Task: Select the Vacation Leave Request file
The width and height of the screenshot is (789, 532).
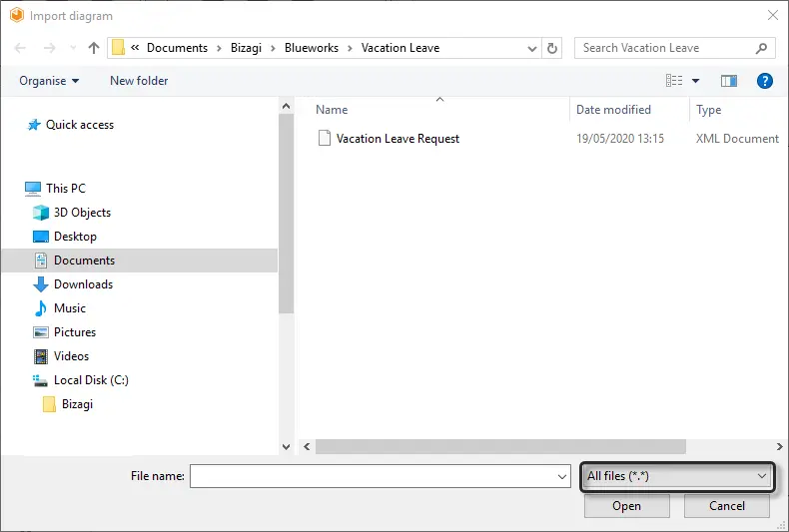Action: click(x=397, y=139)
